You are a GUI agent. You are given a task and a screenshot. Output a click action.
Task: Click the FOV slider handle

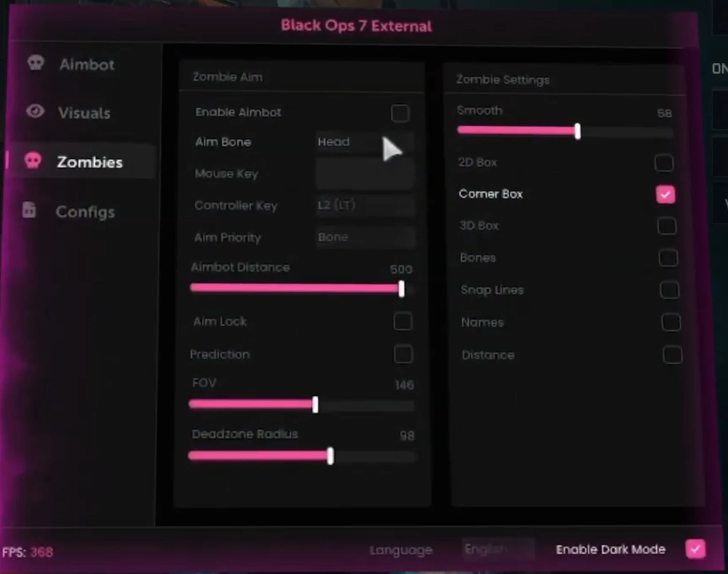pos(315,405)
